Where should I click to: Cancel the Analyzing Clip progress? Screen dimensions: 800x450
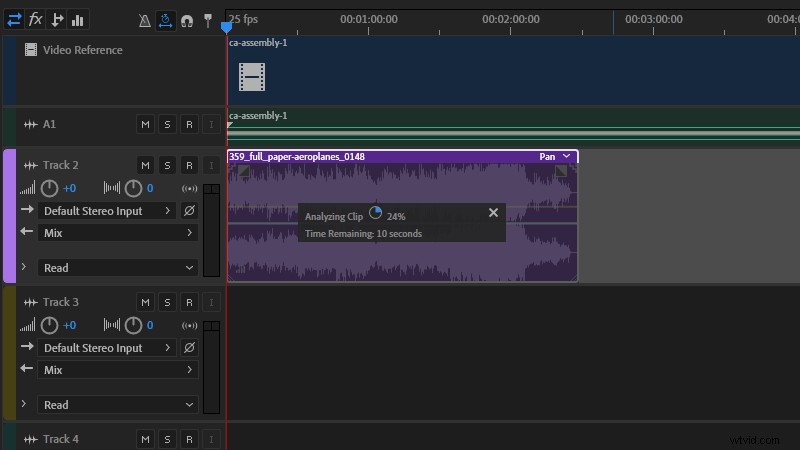pos(493,213)
